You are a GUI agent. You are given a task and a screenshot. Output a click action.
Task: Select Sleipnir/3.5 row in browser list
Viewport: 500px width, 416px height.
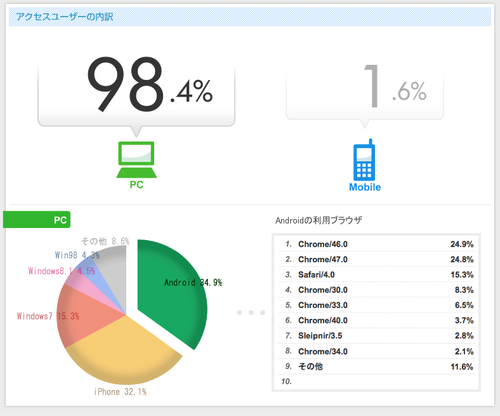click(377, 336)
